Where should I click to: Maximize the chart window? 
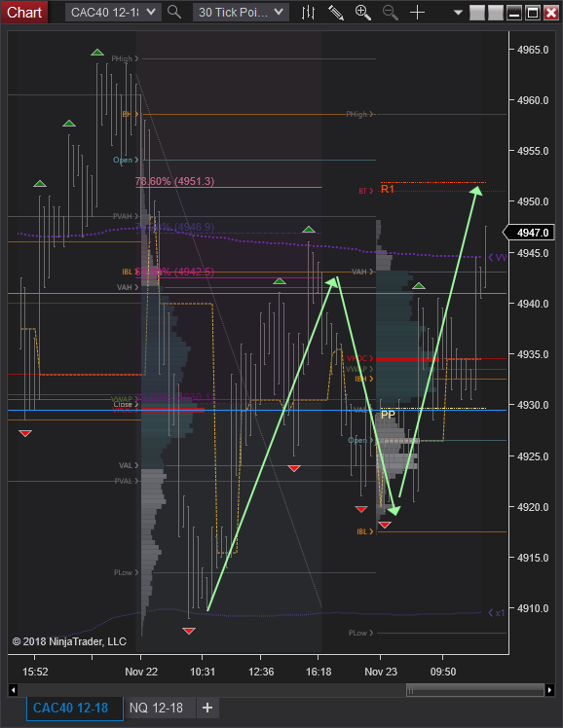coord(533,13)
